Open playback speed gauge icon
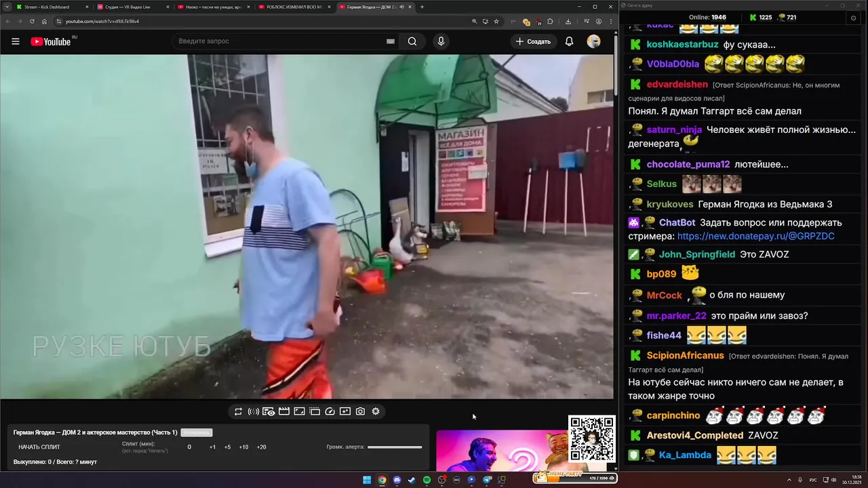868x488 pixels. coord(330,411)
